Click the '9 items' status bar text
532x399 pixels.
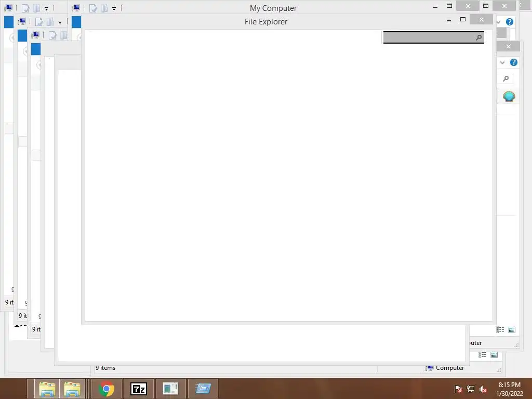coord(105,368)
